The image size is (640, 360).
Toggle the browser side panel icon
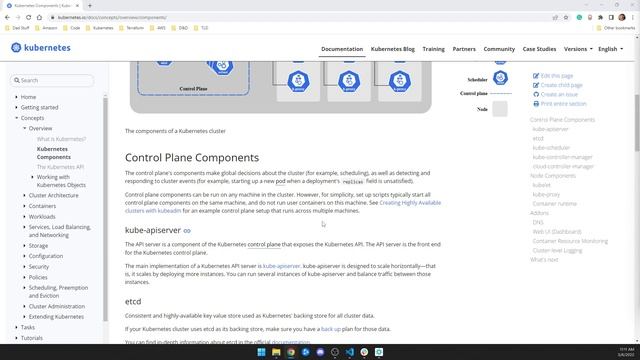[611, 18]
